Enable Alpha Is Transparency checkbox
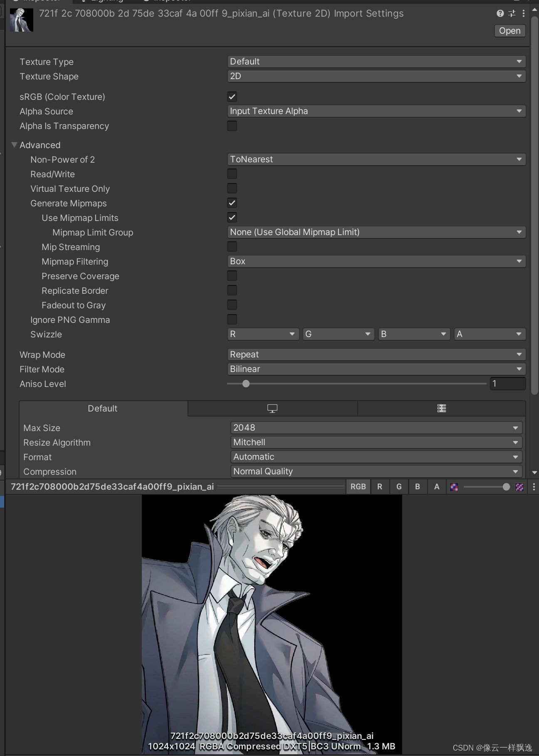 [x=232, y=126]
